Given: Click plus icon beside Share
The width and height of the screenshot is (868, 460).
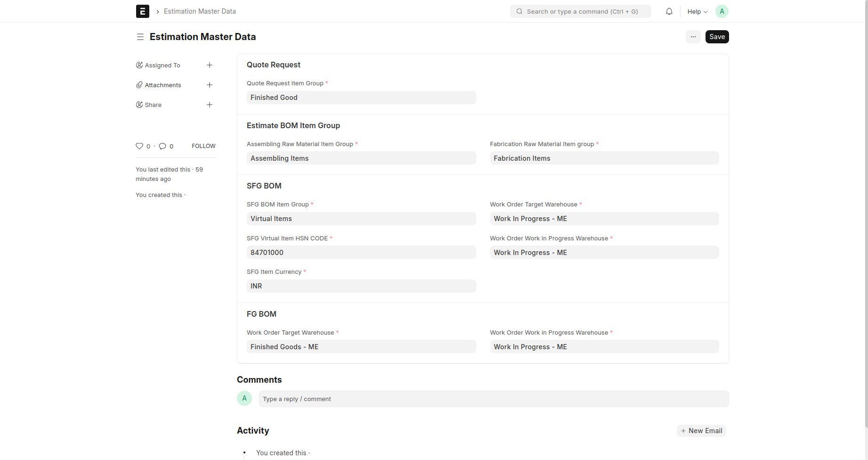Looking at the screenshot, I should pyautogui.click(x=210, y=105).
